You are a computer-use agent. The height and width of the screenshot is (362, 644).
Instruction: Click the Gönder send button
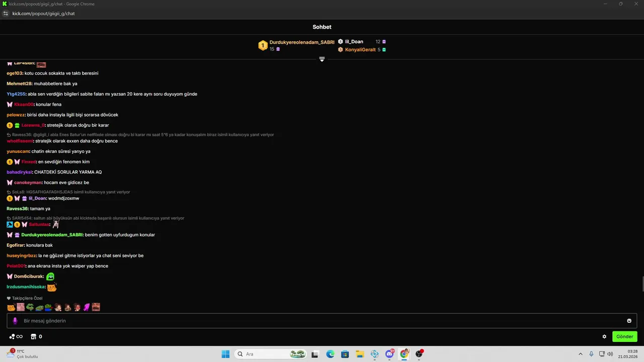point(624,336)
